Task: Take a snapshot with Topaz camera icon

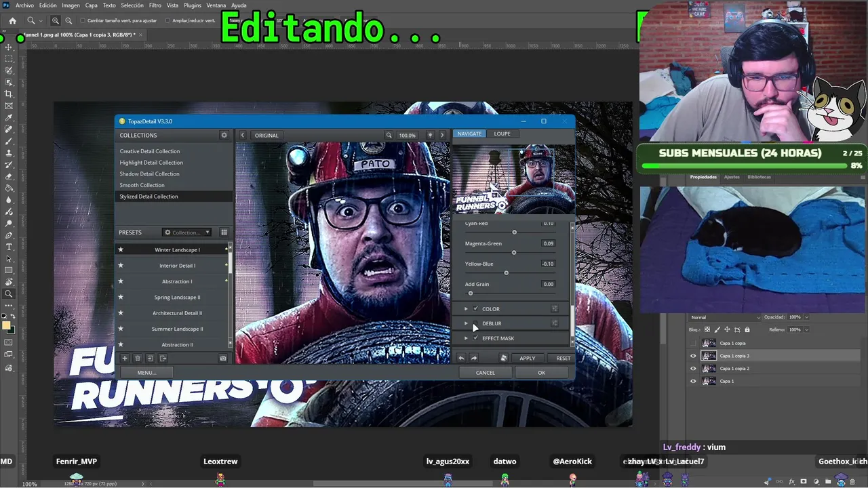Action: click(223, 358)
